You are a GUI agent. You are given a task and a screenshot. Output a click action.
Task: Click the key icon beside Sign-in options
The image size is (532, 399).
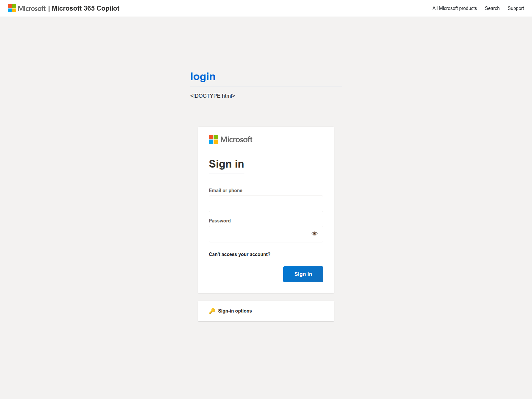click(212, 311)
